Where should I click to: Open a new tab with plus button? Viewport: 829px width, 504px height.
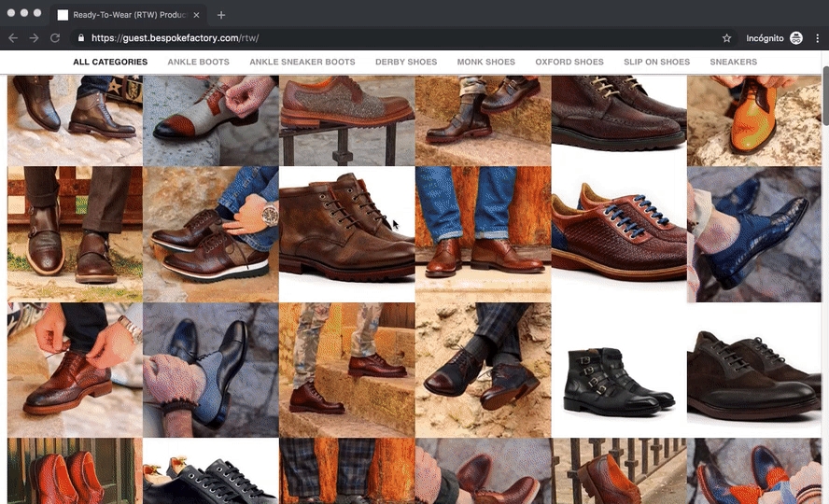(221, 15)
